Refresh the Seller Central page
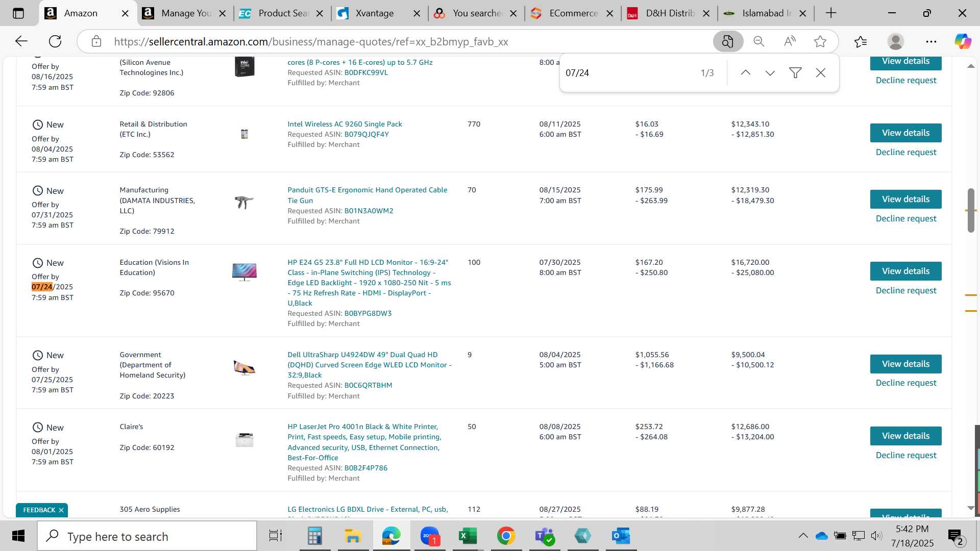 coord(55,41)
